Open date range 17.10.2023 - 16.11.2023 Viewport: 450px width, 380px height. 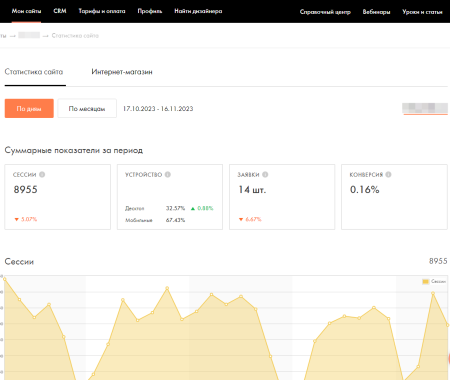pos(158,109)
